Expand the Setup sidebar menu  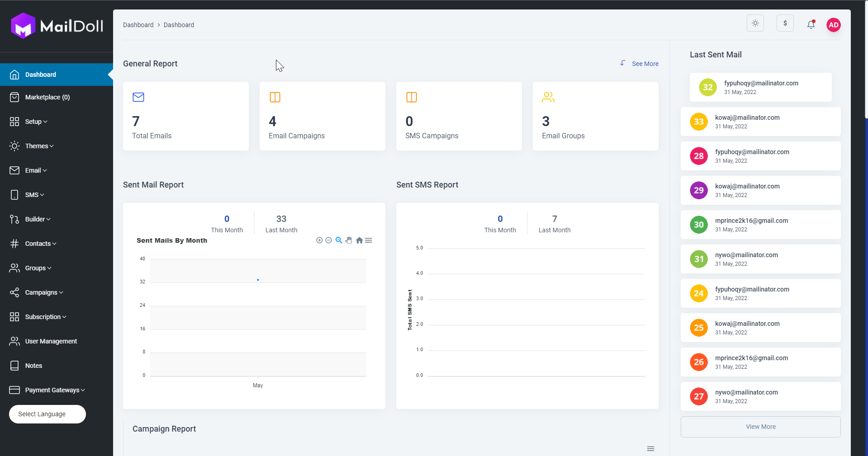click(x=36, y=122)
